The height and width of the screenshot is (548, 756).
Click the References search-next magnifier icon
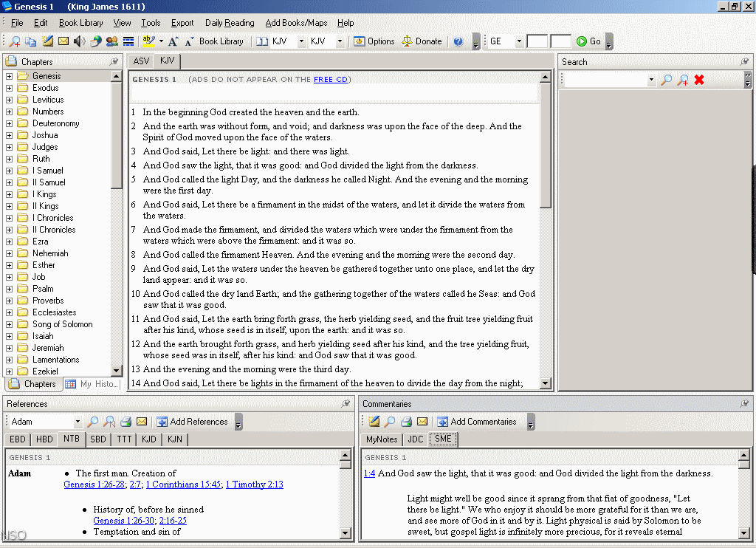109,422
